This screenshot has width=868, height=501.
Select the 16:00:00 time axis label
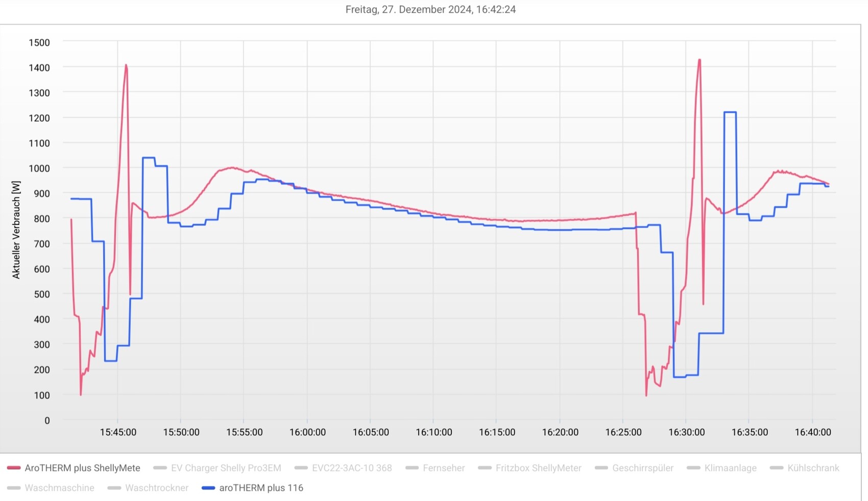pyautogui.click(x=307, y=432)
